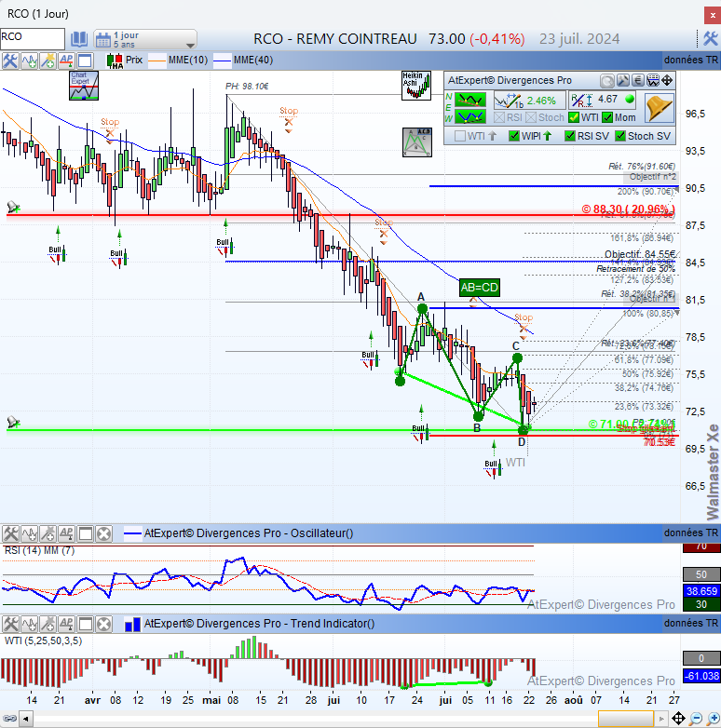Screen dimensions: 721x728
Task: Open the 1 jour 5 ans period dropdown
Action: [x=145, y=39]
